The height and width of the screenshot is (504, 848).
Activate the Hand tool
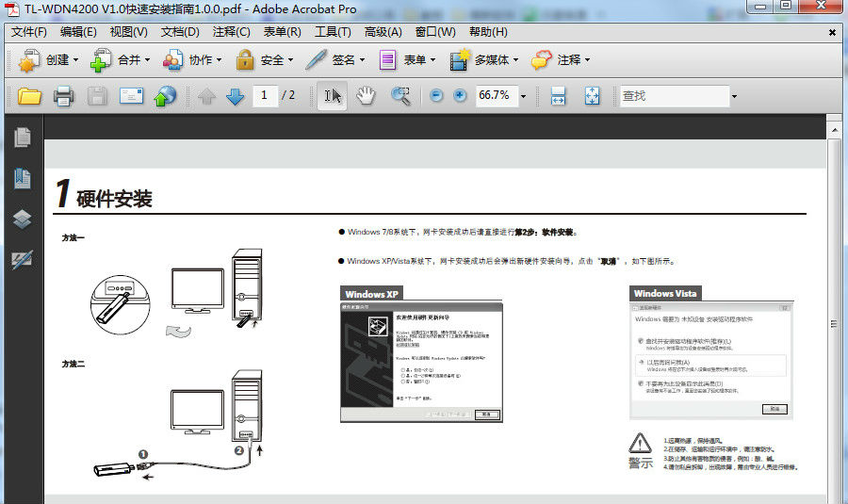(x=366, y=96)
